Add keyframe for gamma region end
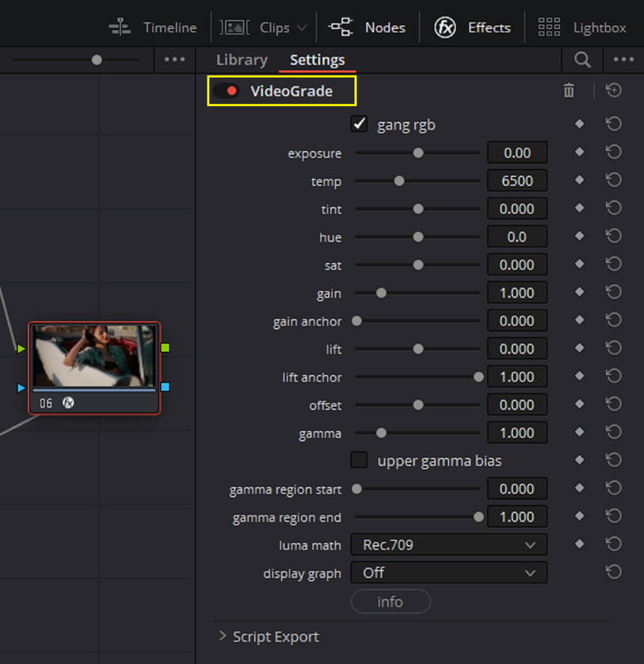 [579, 516]
